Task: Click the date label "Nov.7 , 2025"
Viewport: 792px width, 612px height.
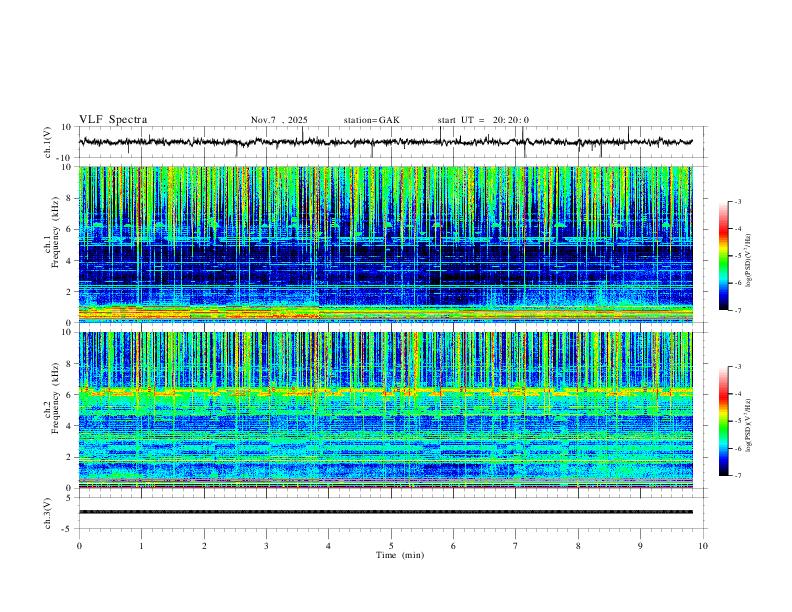Action: click(x=279, y=120)
